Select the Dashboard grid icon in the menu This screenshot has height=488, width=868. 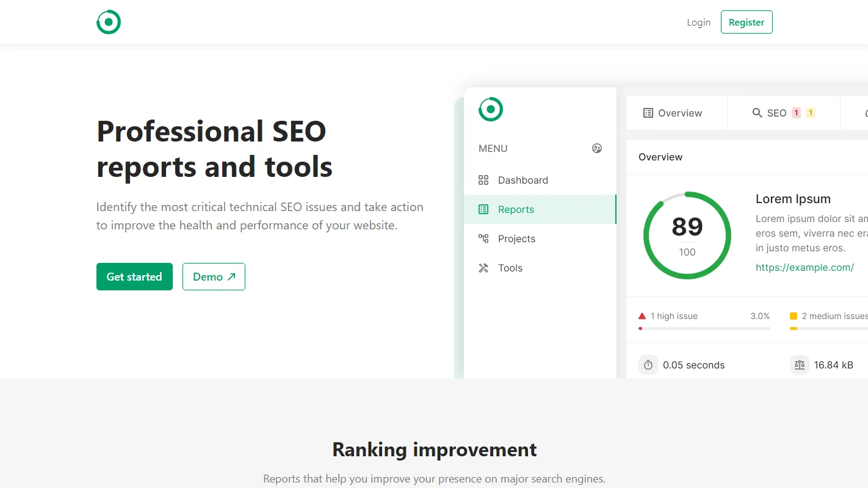tap(483, 180)
